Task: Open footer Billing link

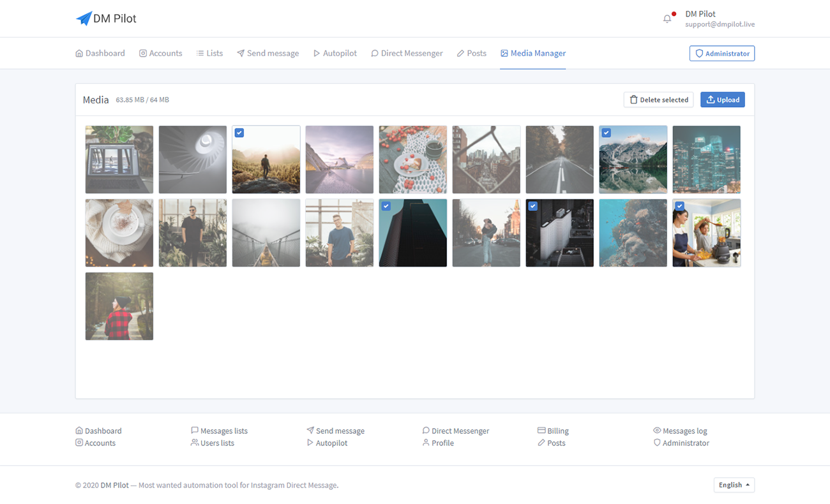Action: pyautogui.click(x=553, y=431)
